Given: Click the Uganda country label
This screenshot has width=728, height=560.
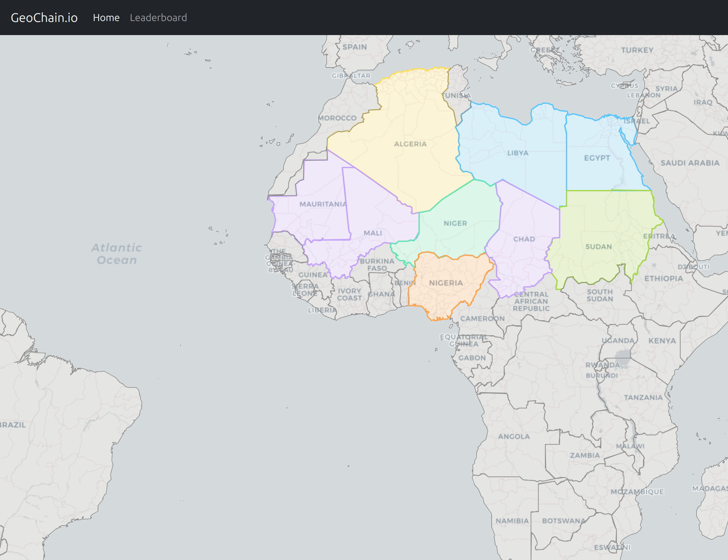Looking at the screenshot, I should coord(618,340).
